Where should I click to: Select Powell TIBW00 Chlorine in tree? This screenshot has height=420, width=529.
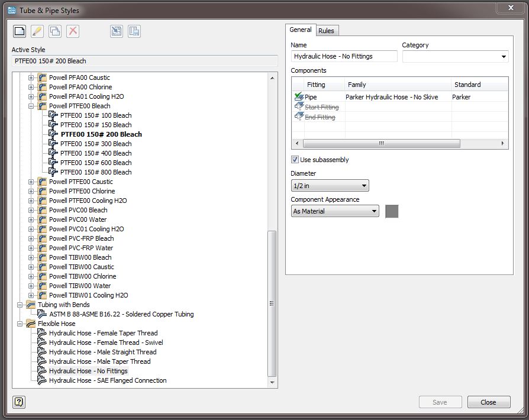(83, 276)
